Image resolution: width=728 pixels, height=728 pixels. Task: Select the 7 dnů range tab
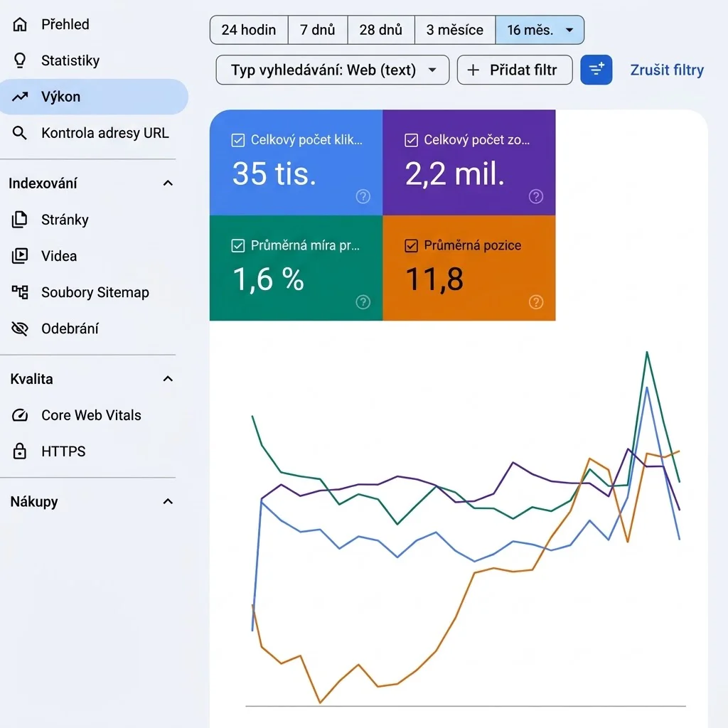tap(318, 30)
